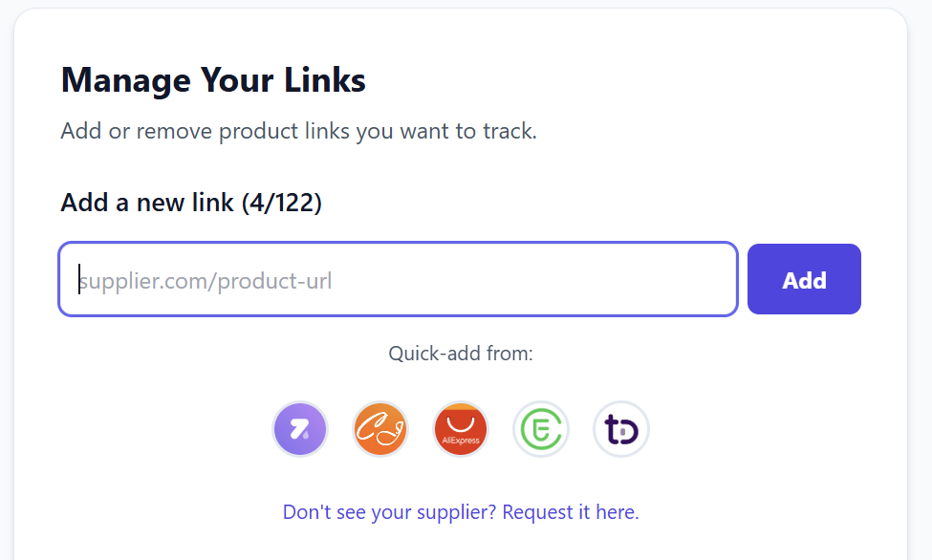Open the "Request it here" supplier link
Screen dimensions: 932x560
pyautogui.click(x=570, y=512)
